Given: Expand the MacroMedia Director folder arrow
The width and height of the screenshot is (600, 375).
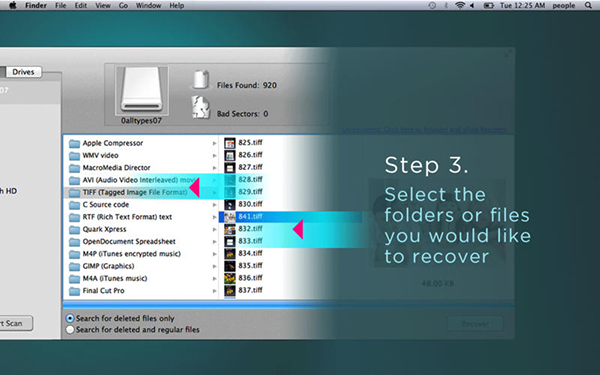Looking at the screenshot, I should click(214, 168).
